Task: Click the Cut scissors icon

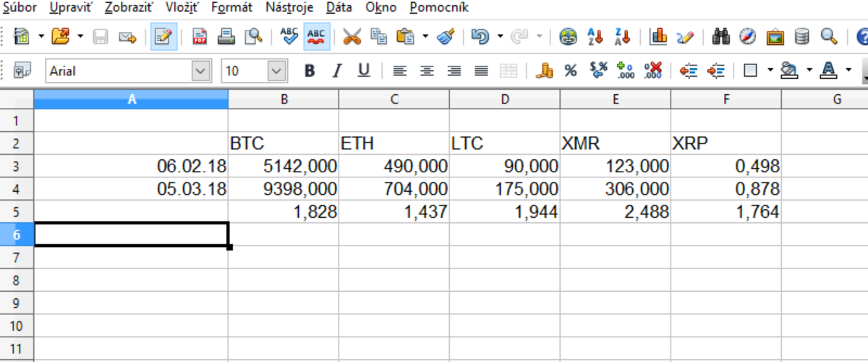Action: tap(352, 36)
